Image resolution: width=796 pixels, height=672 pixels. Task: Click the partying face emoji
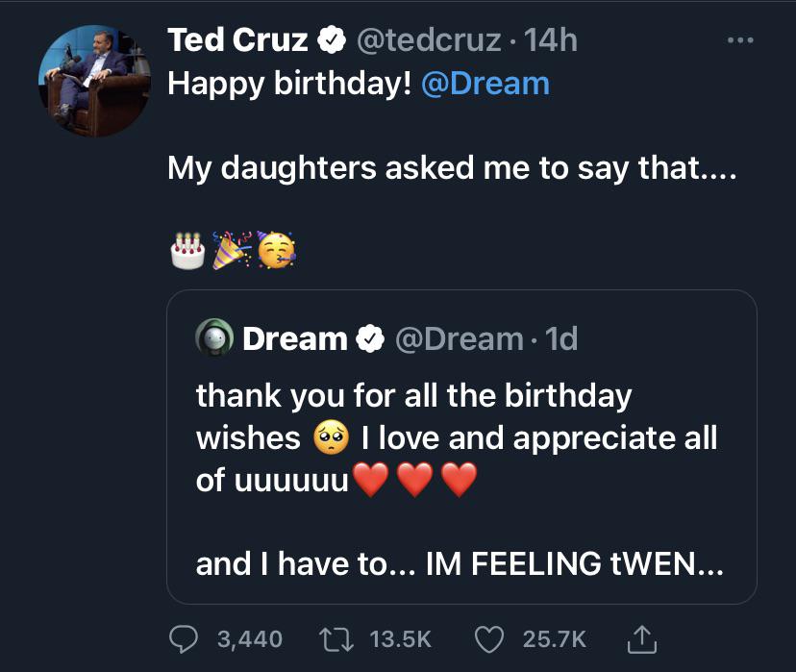276,250
